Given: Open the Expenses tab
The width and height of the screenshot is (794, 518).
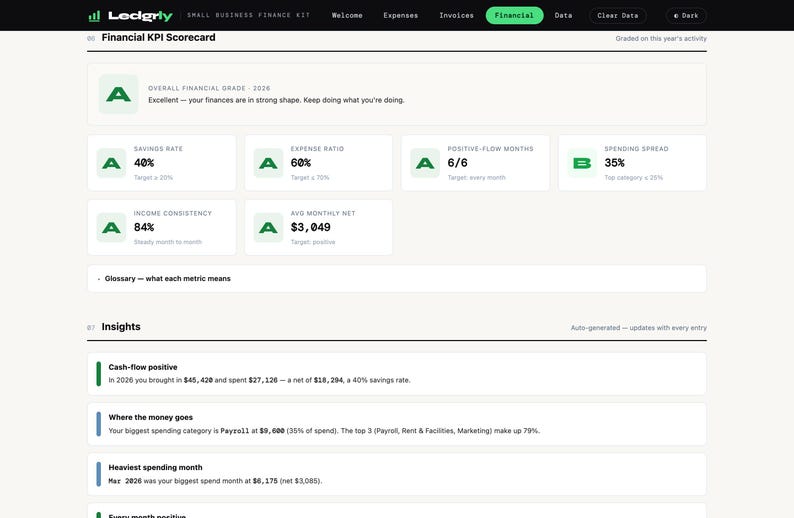Looking at the screenshot, I should click(x=401, y=16).
